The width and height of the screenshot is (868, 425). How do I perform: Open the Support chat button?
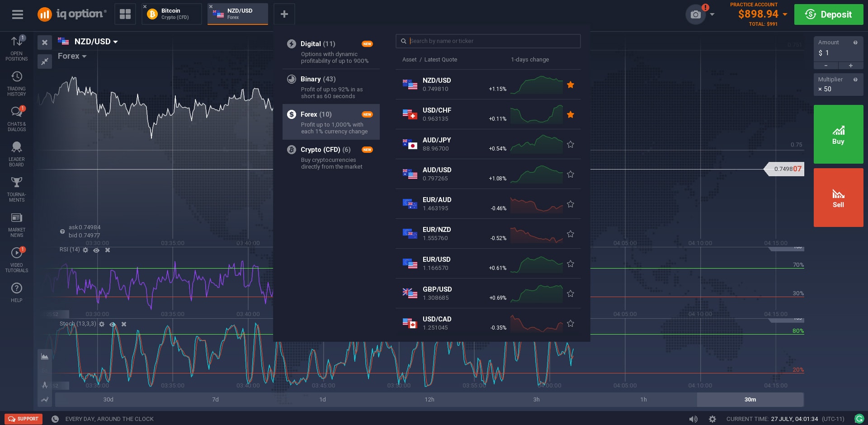coord(24,419)
